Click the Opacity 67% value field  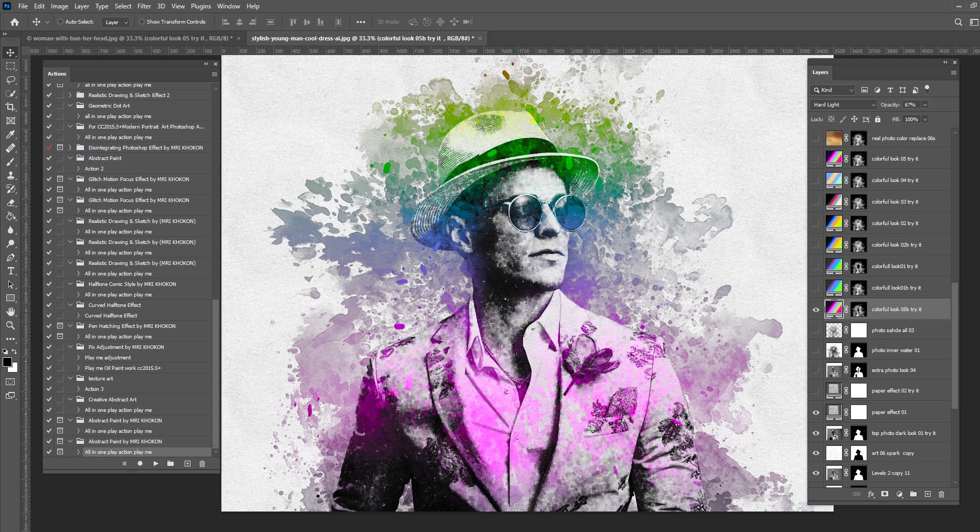point(911,105)
